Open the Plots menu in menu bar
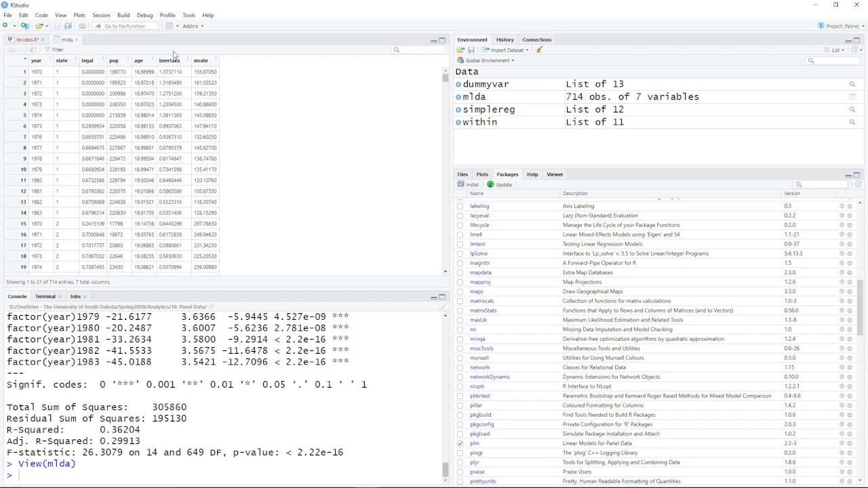This screenshot has height=488, width=868. [x=79, y=15]
